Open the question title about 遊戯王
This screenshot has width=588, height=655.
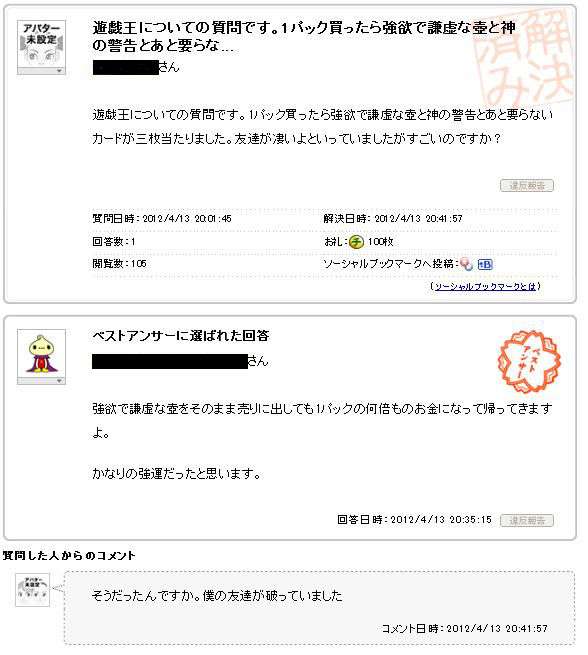[x=304, y=36]
